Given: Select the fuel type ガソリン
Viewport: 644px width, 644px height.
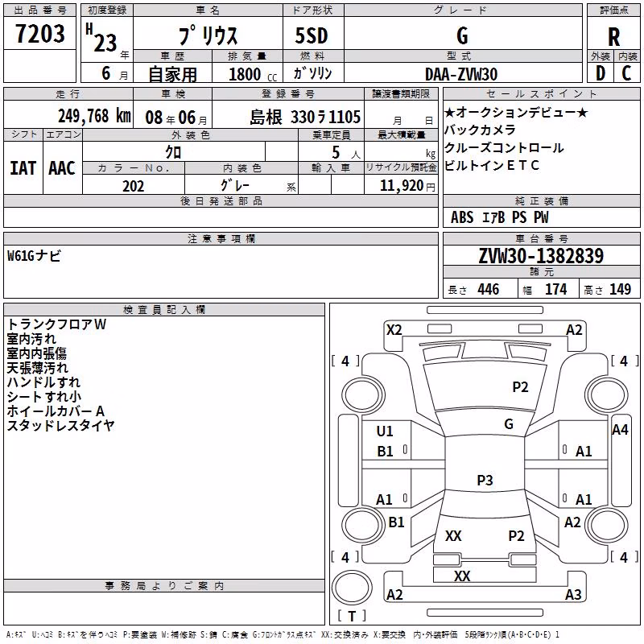Looking at the screenshot, I should point(312,73).
